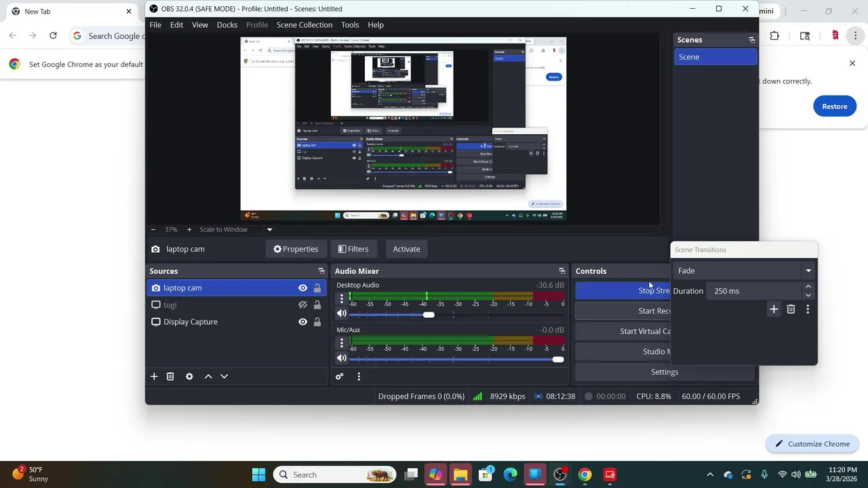This screenshot has height=488, width=868.
Task: Open scene transition three-dot properties
Action: point(808,309)
